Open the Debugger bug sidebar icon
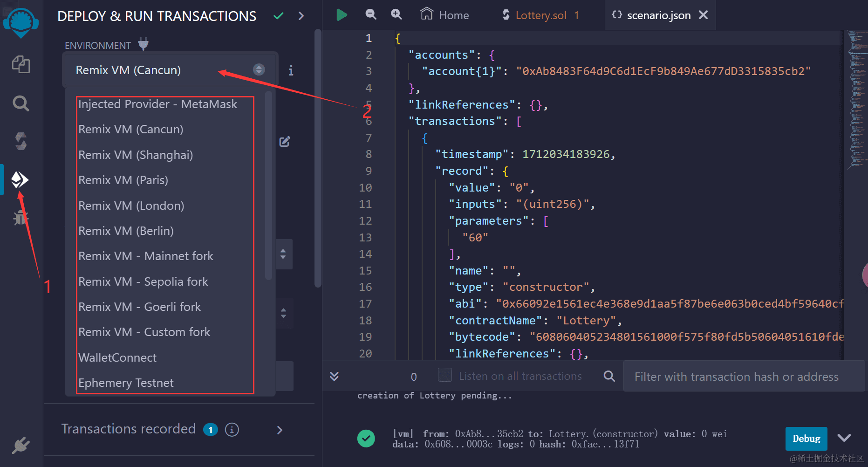The height and width of the screenshot is (467, 868). [x=21, y=217]
